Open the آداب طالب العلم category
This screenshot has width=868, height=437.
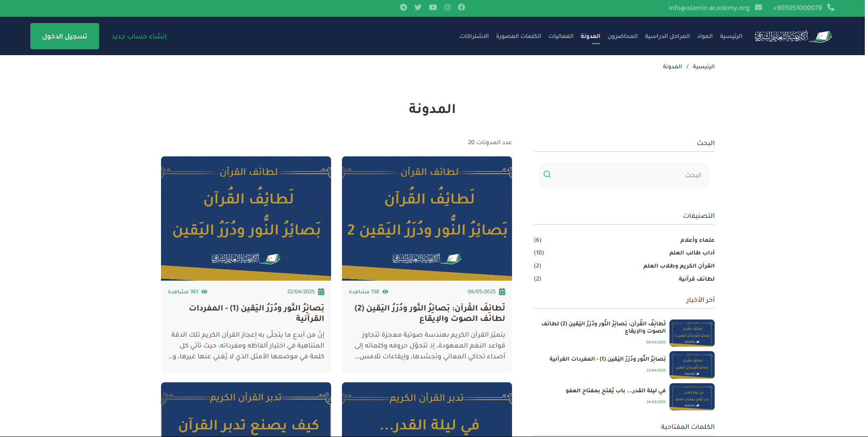point(692,253)
